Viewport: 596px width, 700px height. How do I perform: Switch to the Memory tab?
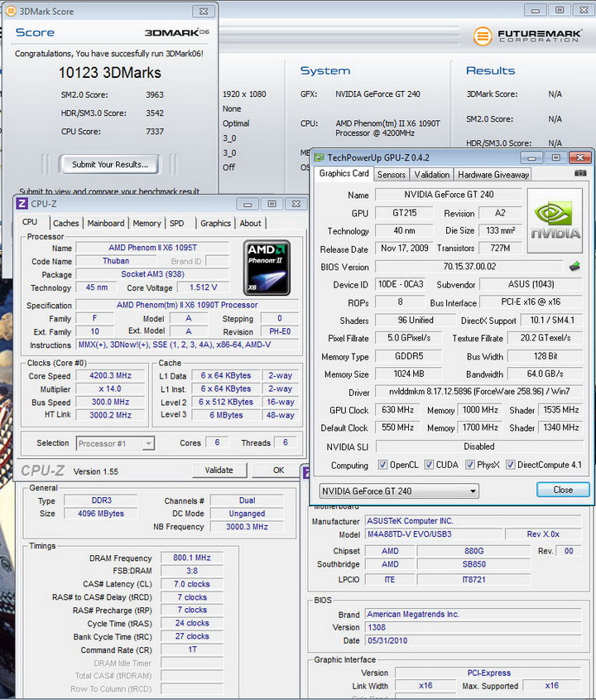click(147, 223)
